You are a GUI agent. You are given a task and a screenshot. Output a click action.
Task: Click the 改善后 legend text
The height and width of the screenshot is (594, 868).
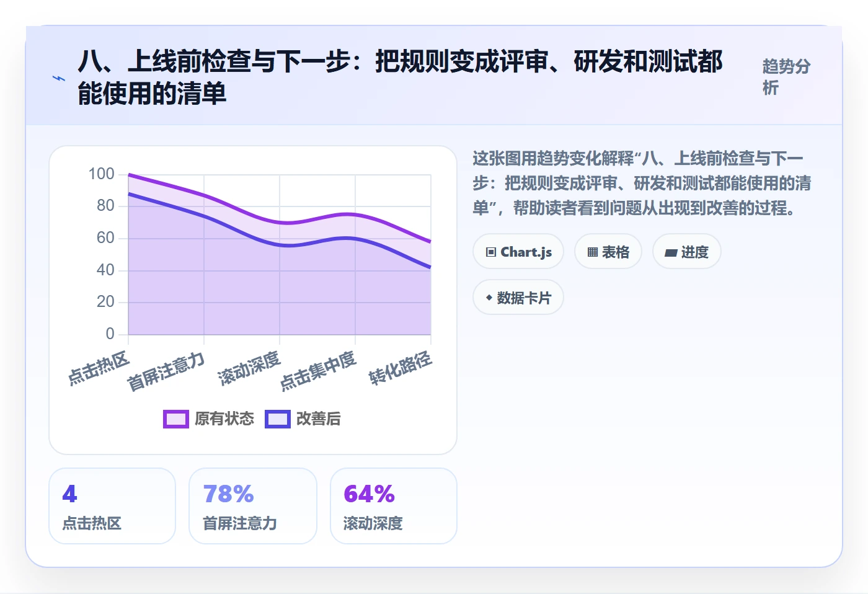[319, 419]
